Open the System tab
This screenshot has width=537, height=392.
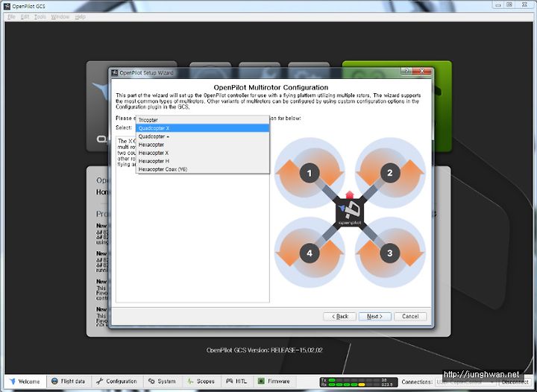(163, 382)
